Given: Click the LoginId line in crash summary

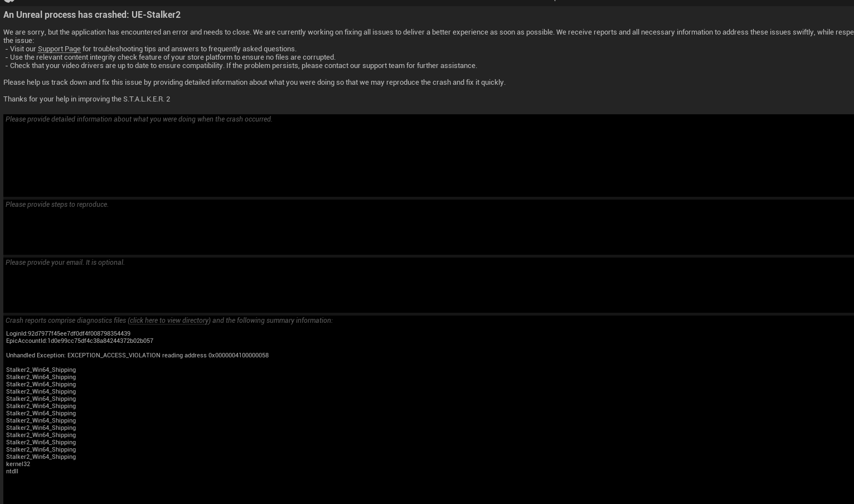Looking at the screenshot, I should click(68, 333).
